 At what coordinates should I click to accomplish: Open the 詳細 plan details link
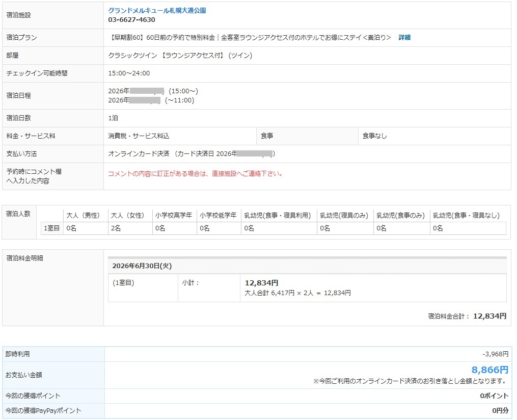pos(404,38)
